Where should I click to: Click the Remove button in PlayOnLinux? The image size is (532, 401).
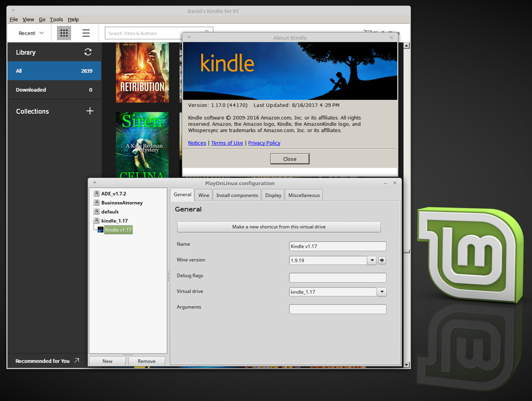tap(147, 361)
